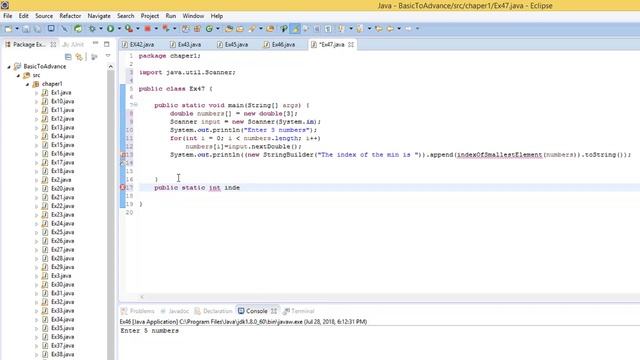
Task: Click the Debug bug toolbar icon
Action: coord(92,29)
